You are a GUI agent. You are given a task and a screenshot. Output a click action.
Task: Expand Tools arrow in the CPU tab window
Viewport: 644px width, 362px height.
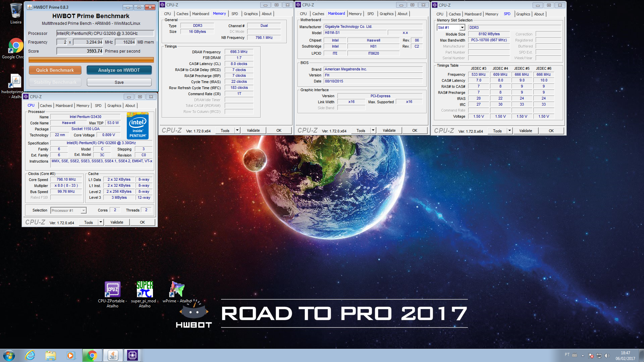tap(101, 222)
